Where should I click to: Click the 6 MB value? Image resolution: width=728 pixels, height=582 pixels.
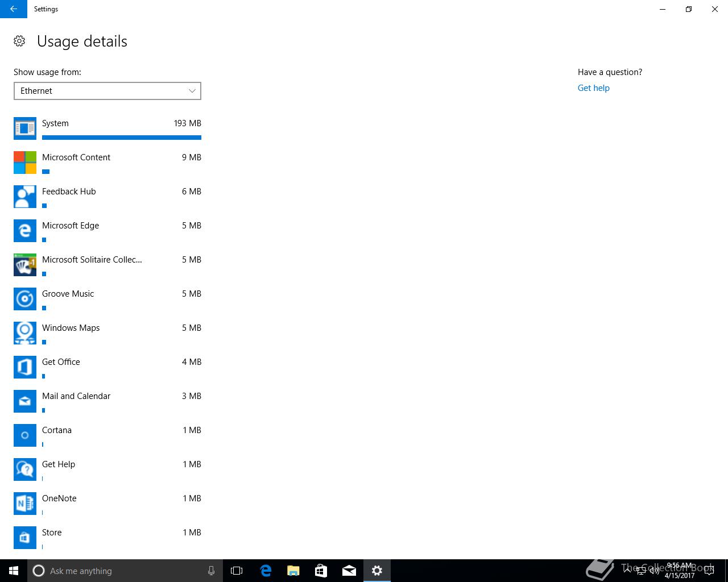click(x=192, y=192)
